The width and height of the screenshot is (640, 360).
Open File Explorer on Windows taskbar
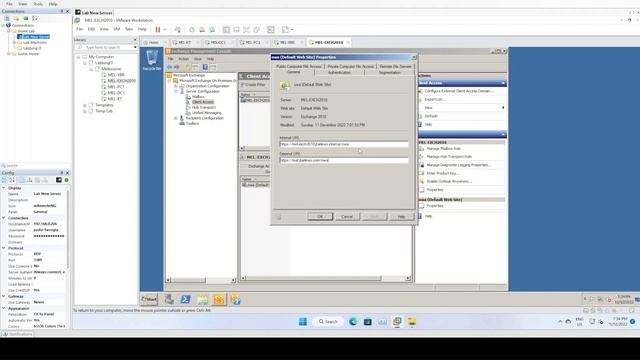pyautogui.click(x=412, y=322)
